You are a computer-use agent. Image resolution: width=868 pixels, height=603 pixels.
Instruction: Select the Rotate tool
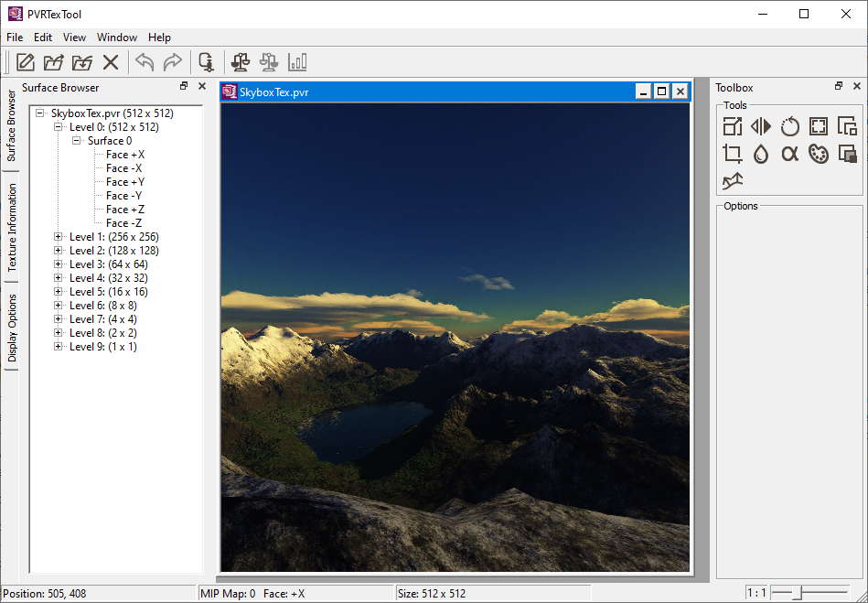tap(789, 126)
